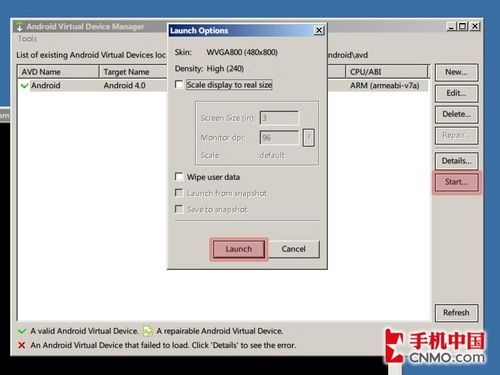Click the question mark dpi helper button

[x=308, y=137]
